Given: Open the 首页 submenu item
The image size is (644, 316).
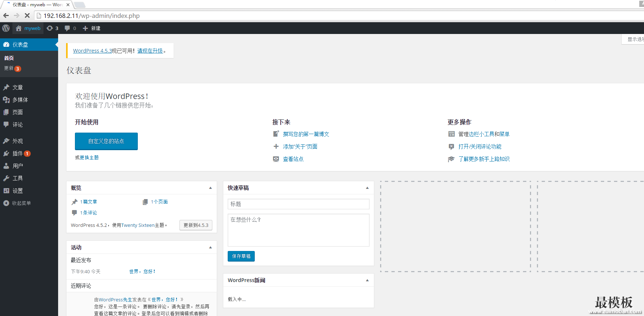Looking at the screenshot, I should [x=9, y=58].
